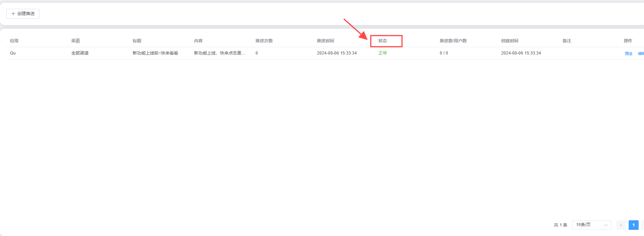Click the truncated content cell 新功能上线，快来点击更…
This screenshot has width=644, height=236.
(220, 53)
